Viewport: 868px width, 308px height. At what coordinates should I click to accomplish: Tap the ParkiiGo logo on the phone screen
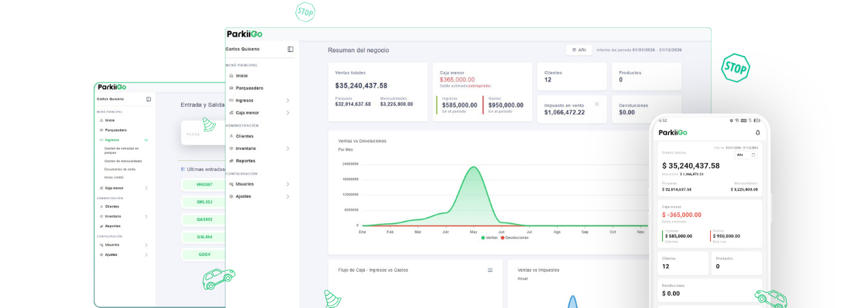click(x=673, y=133)
